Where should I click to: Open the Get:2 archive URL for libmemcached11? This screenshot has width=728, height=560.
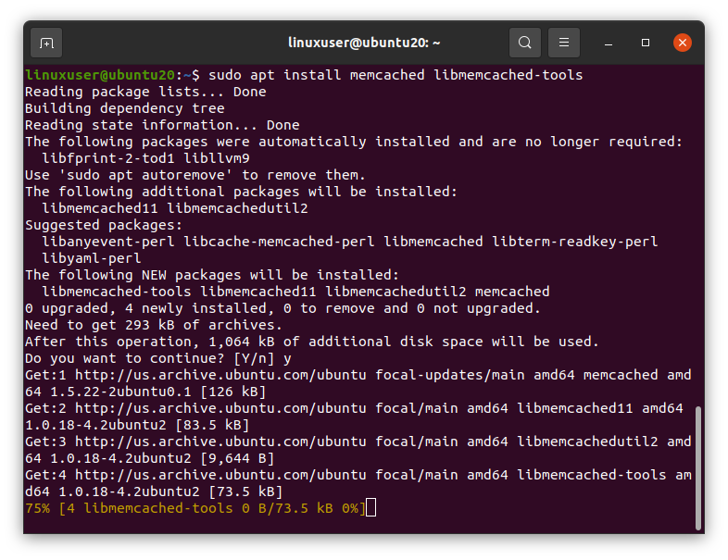pos(220,408)
